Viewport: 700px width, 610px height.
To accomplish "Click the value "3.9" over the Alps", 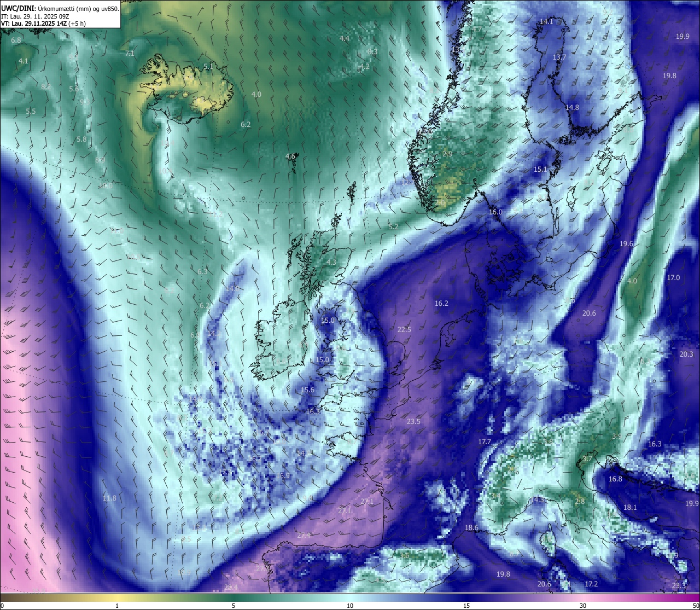I will [x=616, y=437].
